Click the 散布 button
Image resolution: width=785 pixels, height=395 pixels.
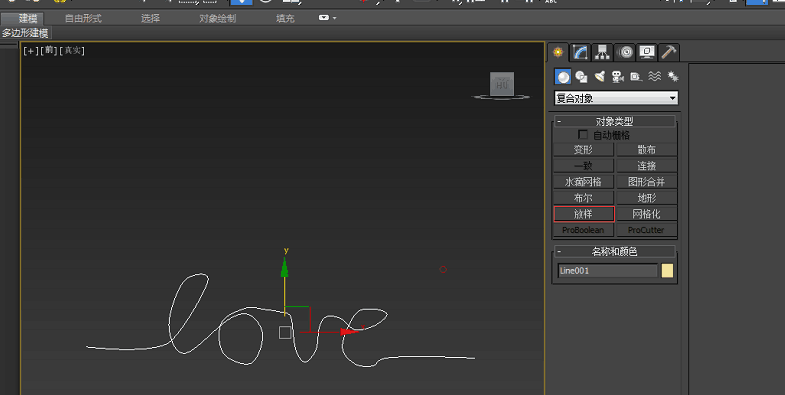[646, 150]
